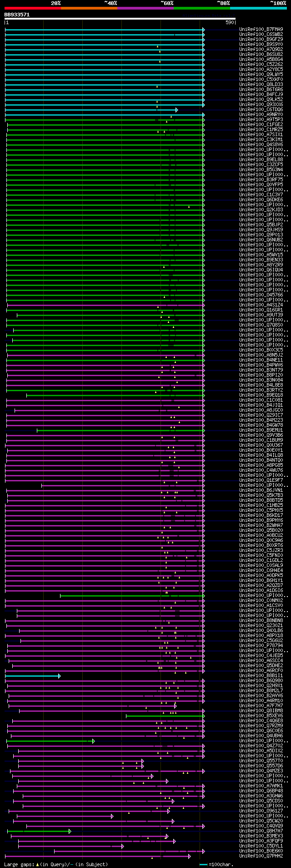Select hit label UniRef100_Q557T0
291x868 pixels.
[x=261, y=761]
